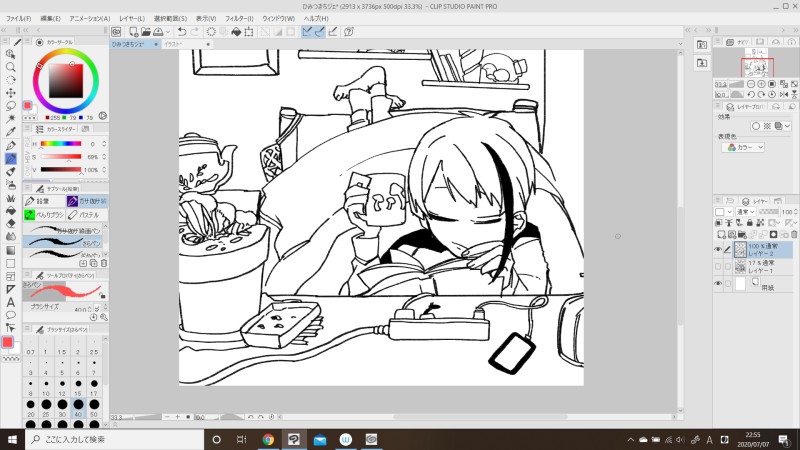
Task: Click the Fill bucket icon in command bar
Action: pyautogui.click(x=236, y=32)
